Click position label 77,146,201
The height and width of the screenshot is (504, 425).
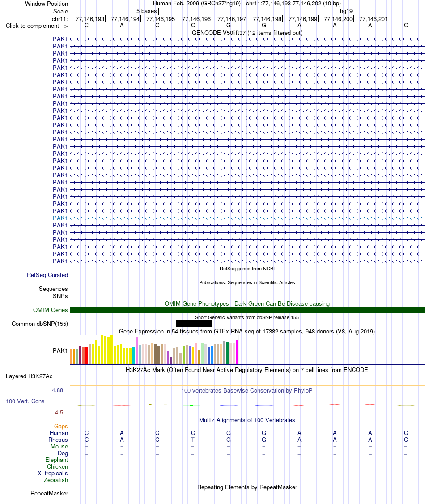(373, 19)
